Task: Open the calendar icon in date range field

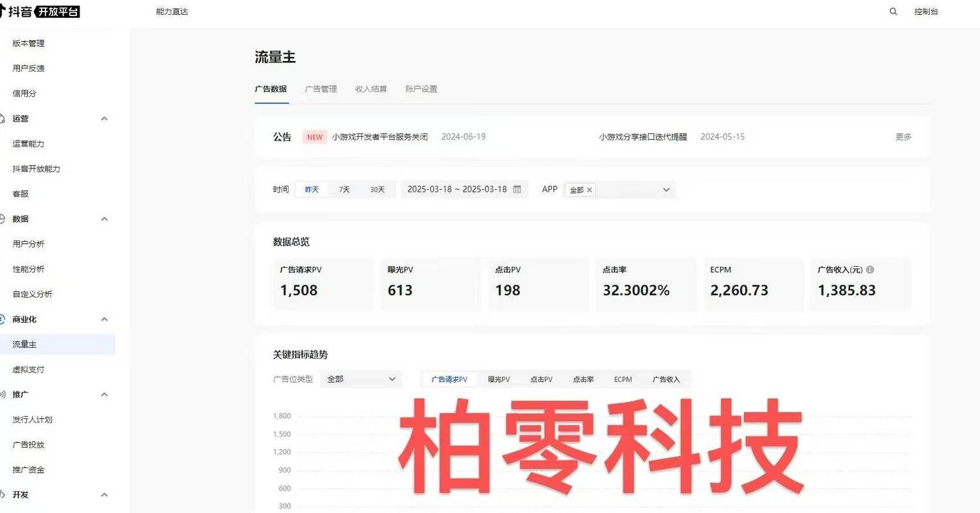Action: (517, 189)
